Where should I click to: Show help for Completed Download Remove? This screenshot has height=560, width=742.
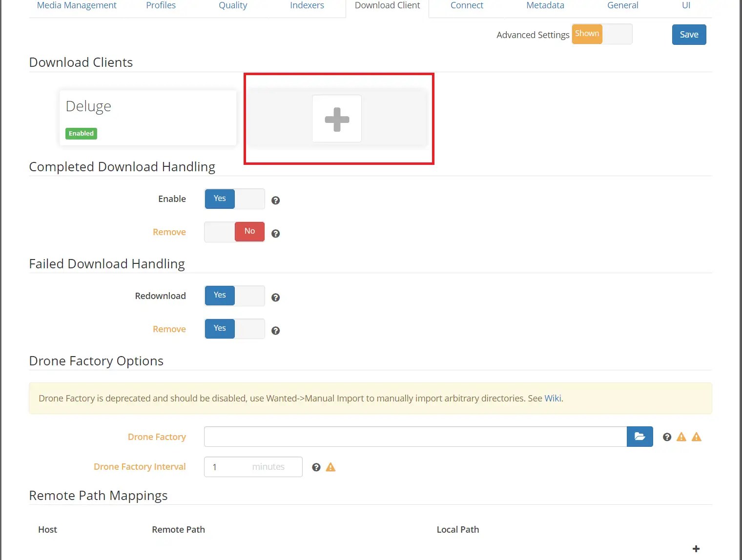[x=276, y=234]
